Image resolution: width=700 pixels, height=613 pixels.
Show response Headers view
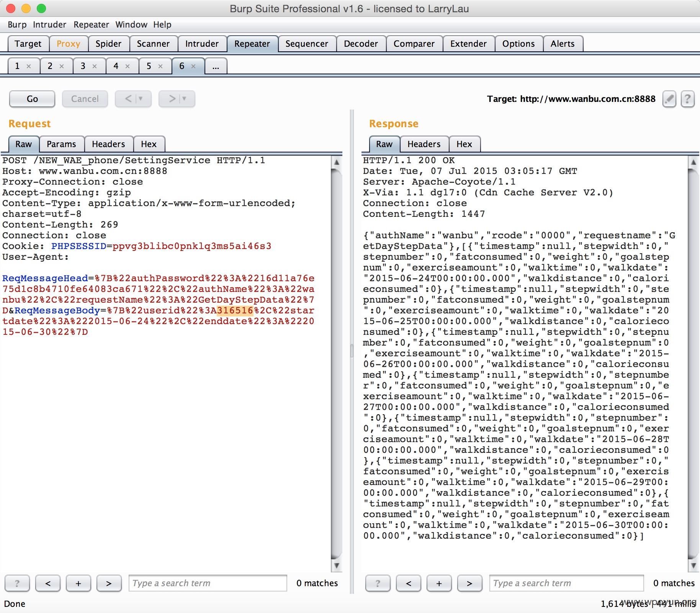click(x=424, y=144)
